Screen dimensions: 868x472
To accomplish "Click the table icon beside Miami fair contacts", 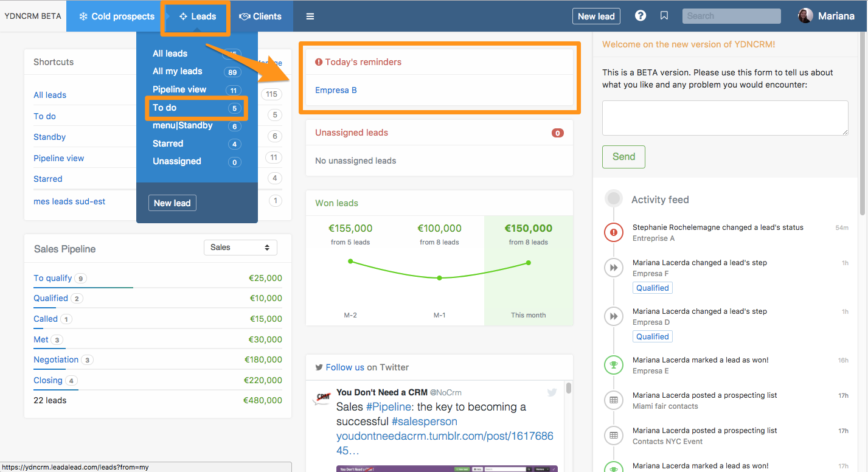I will (614, 400).
